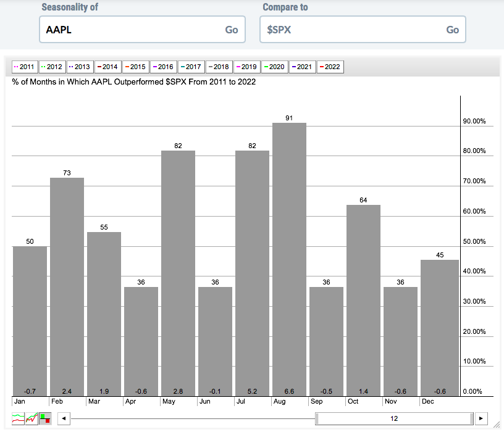The width and height of the screenshot is (504, 432).
Task: Toggle the 2018 year legend button
Action: coord(219,67)
